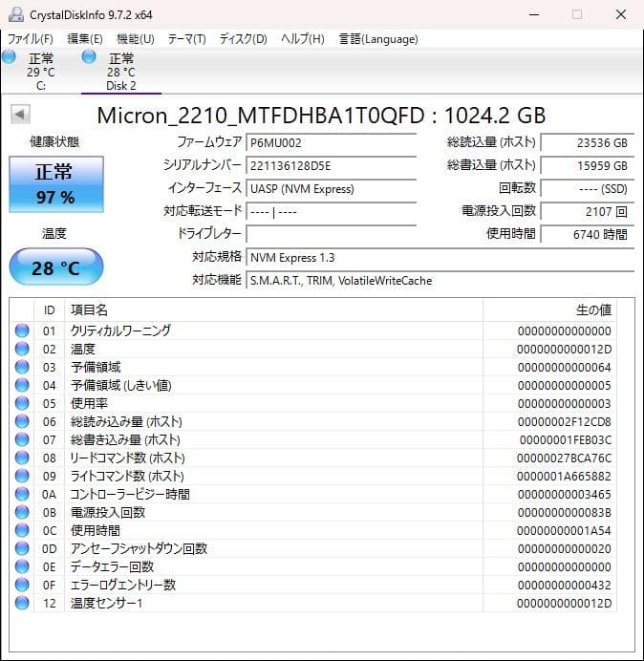Click power-on count value 2107 回
Screen dimensions: 644x661
(x=587, y=212)
